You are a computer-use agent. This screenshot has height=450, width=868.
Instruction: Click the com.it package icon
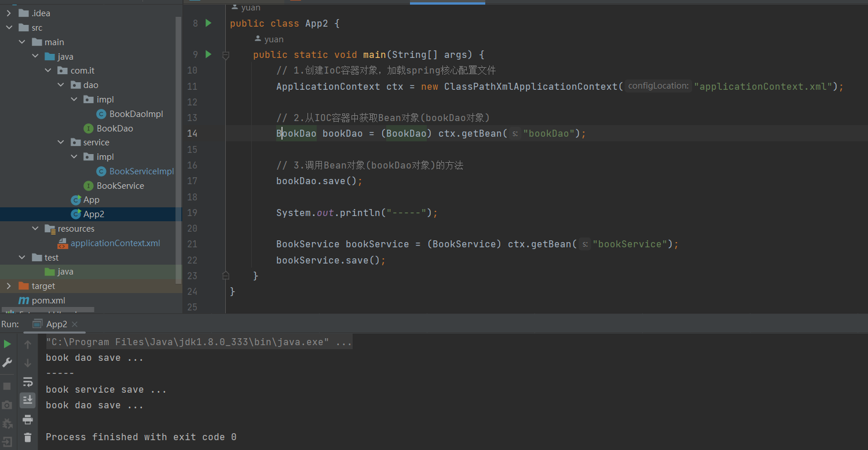tap(63, 71)
